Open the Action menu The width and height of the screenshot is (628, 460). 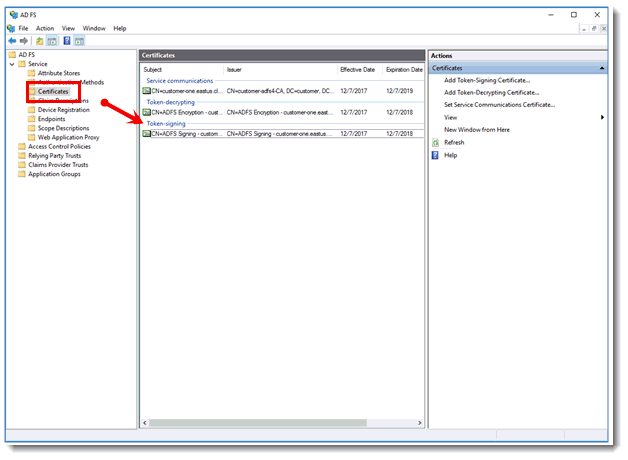click(x=45, y=28)
